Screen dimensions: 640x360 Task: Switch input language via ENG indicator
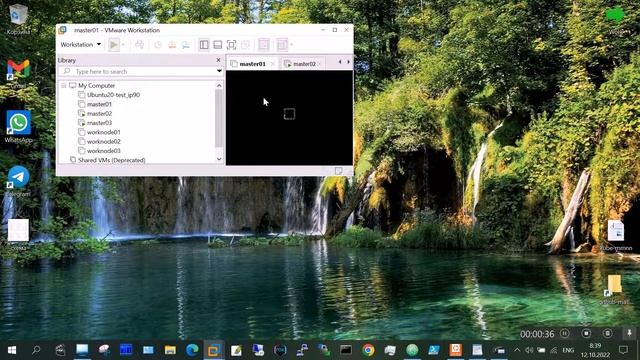[x=568, y=350]
